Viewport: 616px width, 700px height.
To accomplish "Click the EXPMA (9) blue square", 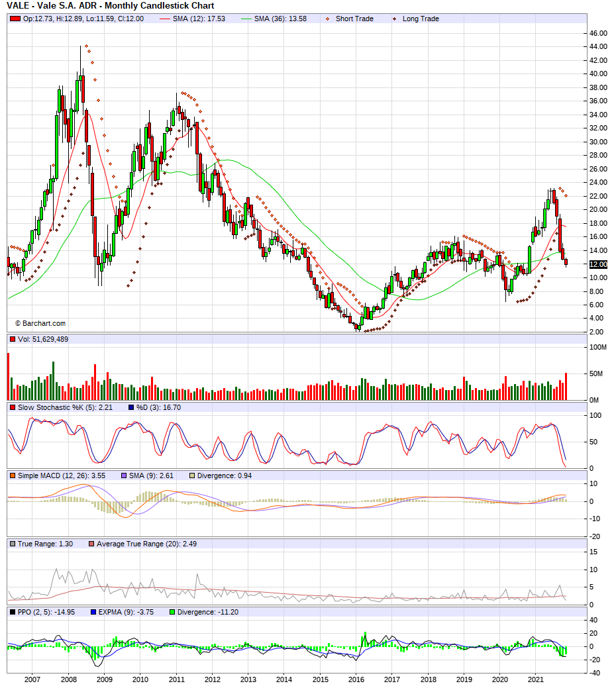I will (93, 612).
